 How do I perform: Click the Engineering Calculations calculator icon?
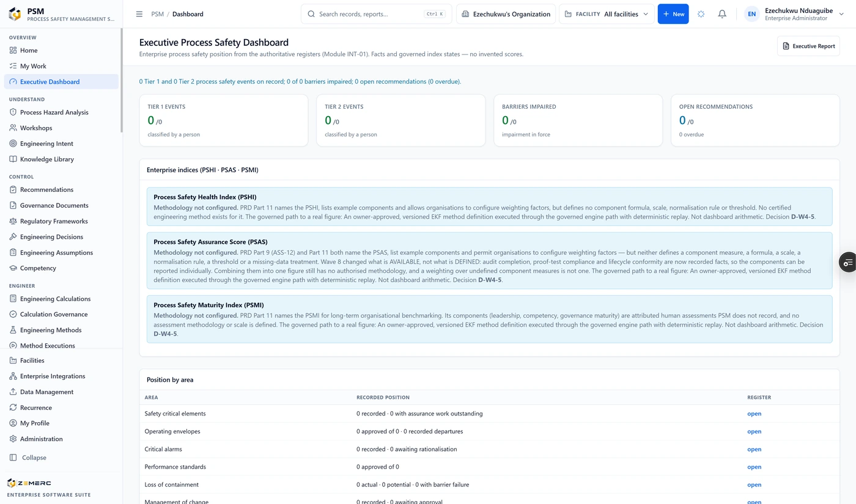click(13, 299)
